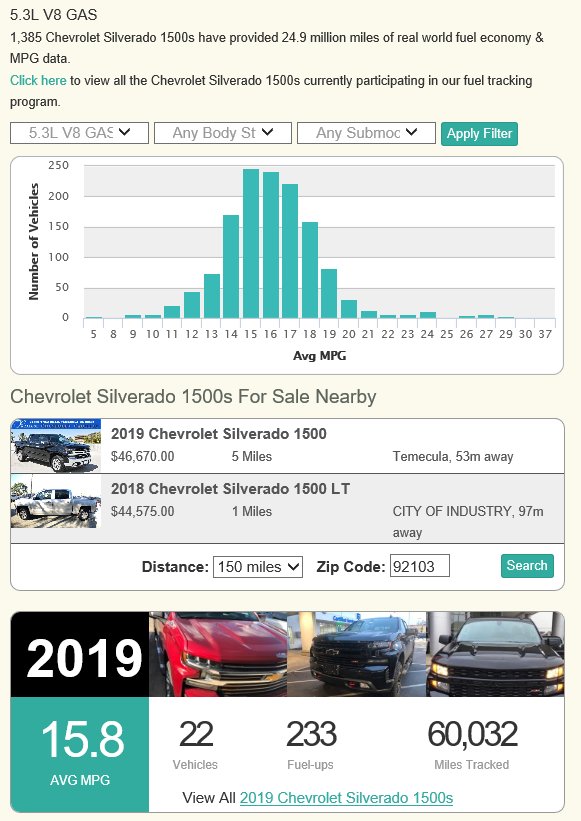Click the 16 MPG bar in chart

(x=271, y=245)
